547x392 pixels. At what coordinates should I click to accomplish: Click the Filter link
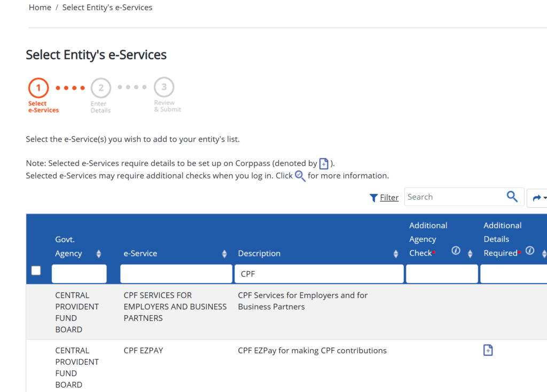389,198
